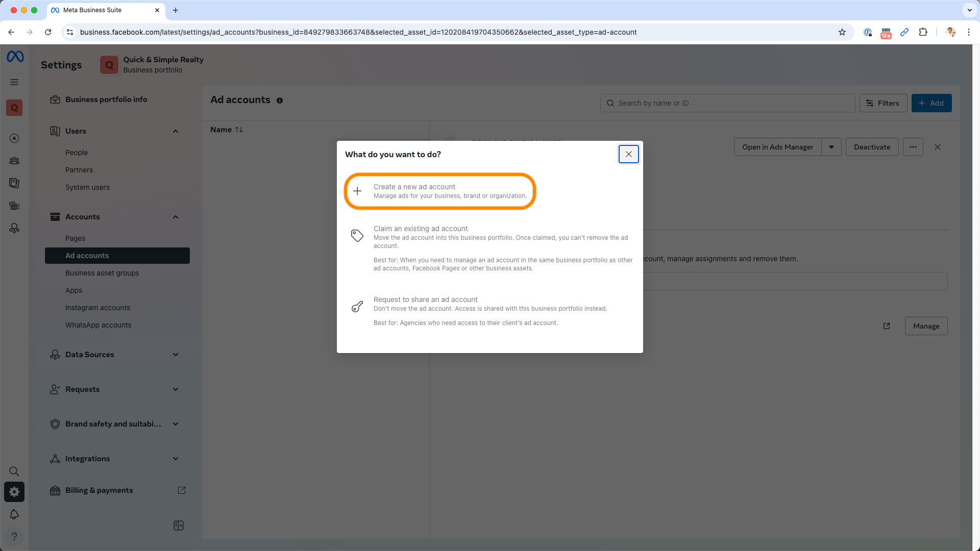Open the content pages icon in the rail

pos(14,183)
